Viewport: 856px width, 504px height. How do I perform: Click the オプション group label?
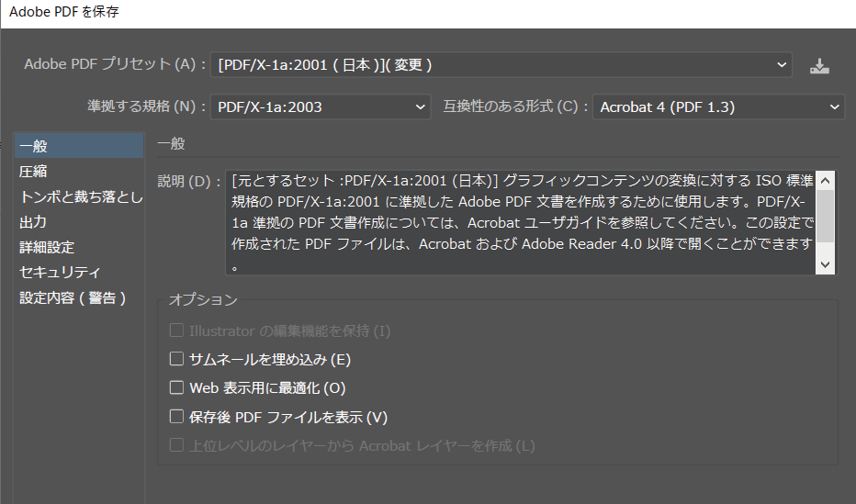[x=203, y=300]
